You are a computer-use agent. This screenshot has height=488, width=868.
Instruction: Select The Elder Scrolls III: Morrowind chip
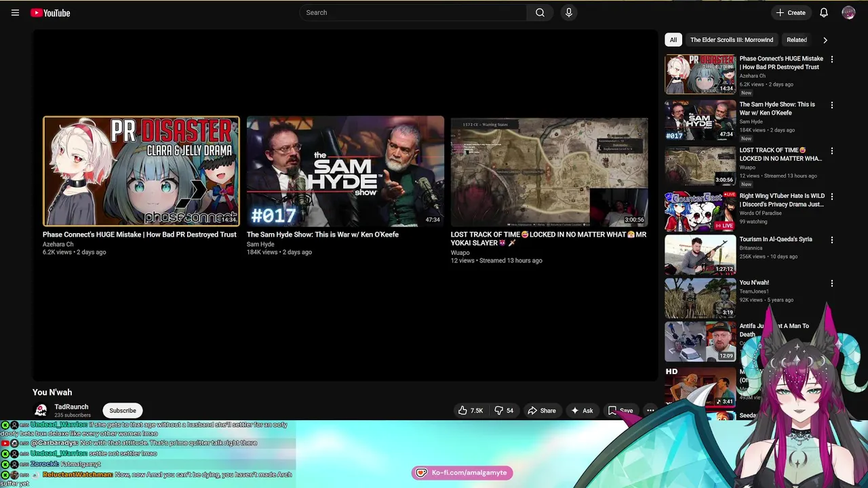click(x=731, y=40)
